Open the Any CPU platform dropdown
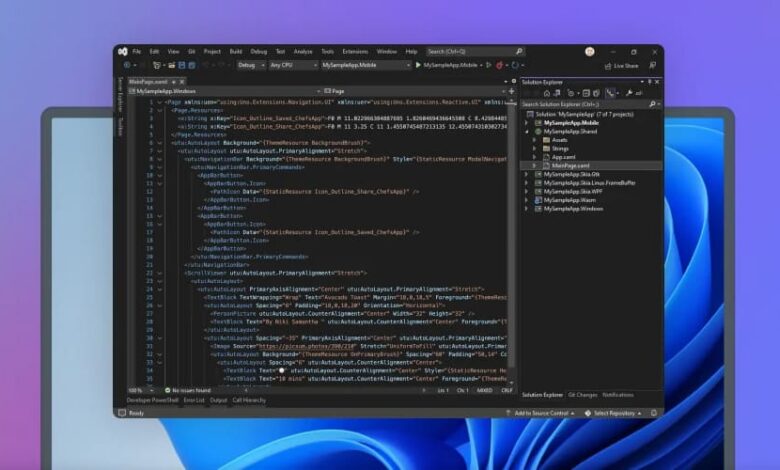 point(293,65)
